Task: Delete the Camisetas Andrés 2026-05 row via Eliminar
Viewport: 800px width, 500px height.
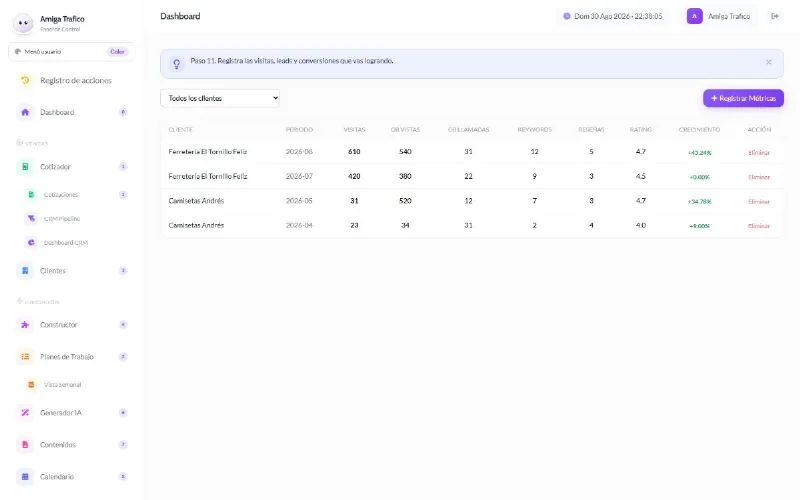Action: pos(759,202)
